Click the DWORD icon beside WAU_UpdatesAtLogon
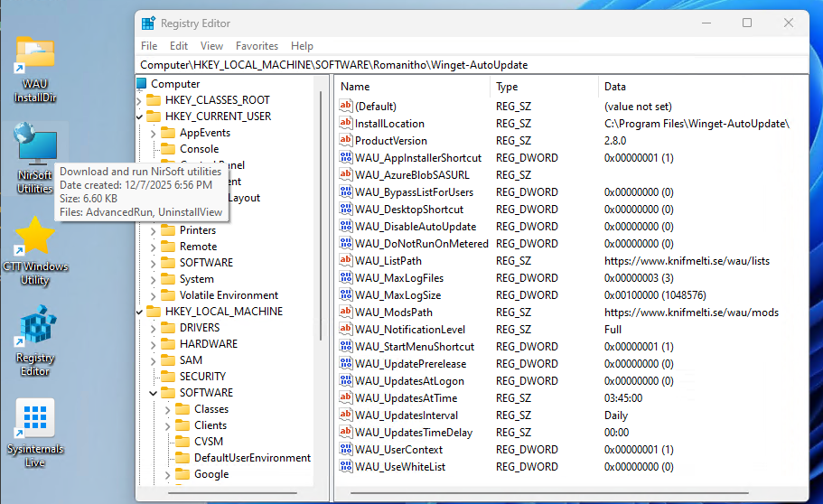Screen dimensions: 823x504 point(345,380)
